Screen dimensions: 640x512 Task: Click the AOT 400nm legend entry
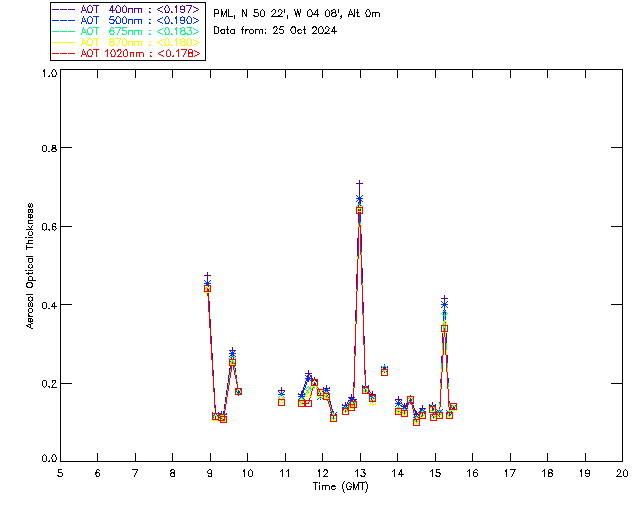pyautogui.click(x=127, y=8)
